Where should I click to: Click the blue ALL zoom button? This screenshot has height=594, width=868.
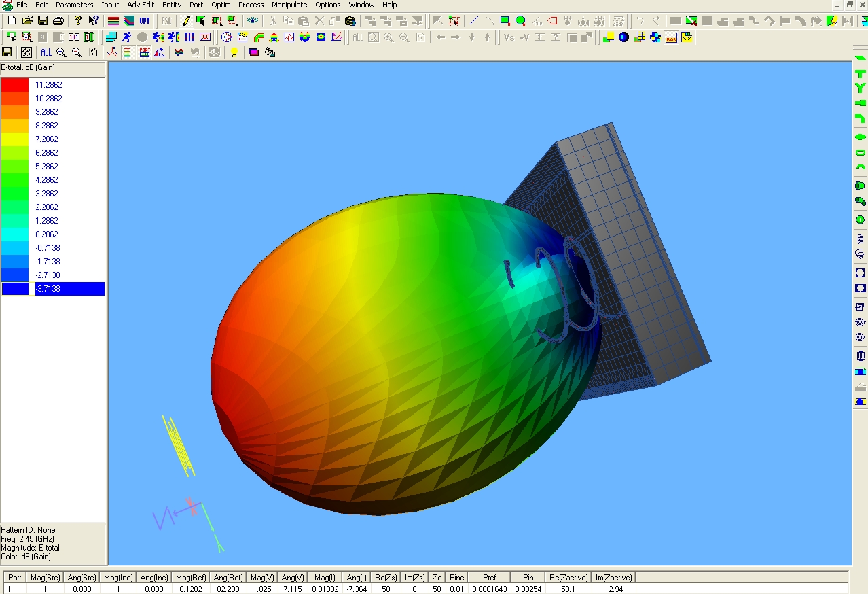[46, 52]
